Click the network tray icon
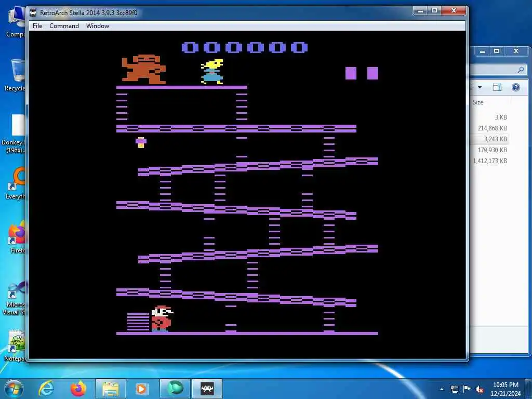Viewport: 532px width, 399px height. (x=454, y=389)
